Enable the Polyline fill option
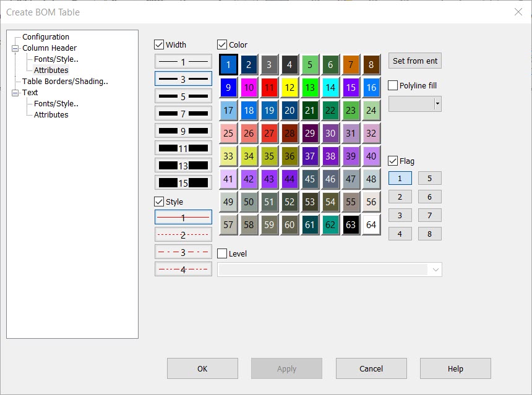This screenshot has width=532, height=395. point(393,85)
